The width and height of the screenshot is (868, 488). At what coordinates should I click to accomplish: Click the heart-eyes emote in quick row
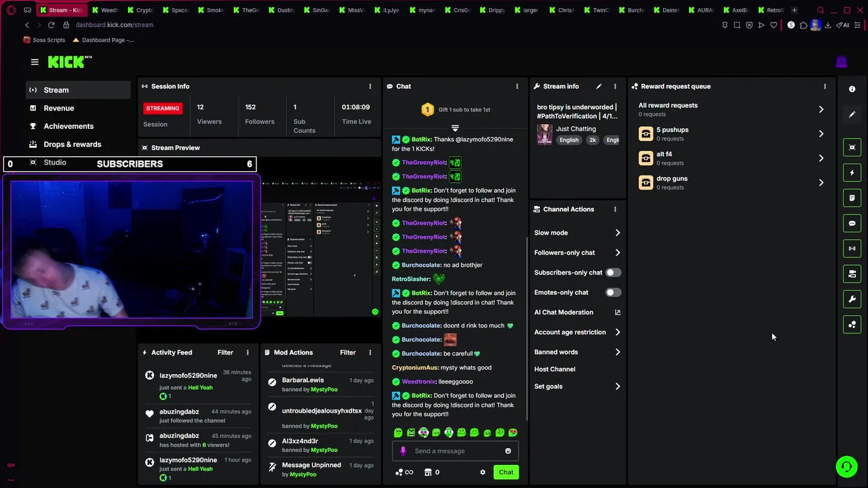513,432
